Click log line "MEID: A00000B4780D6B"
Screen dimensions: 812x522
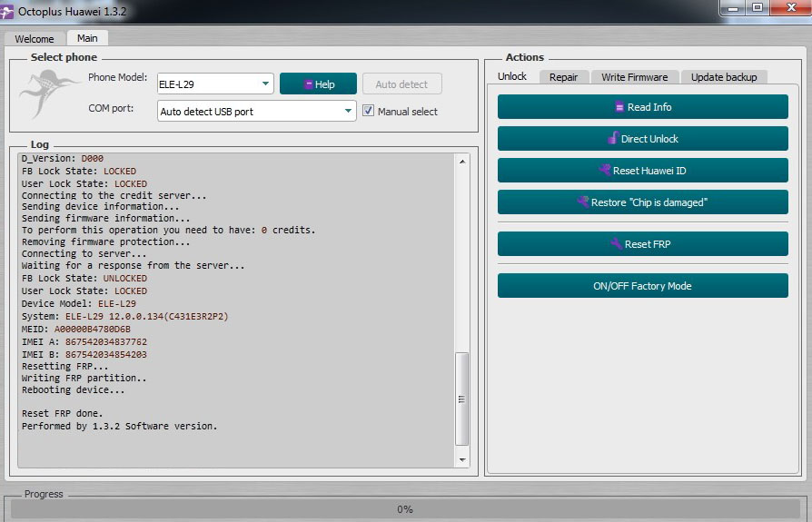(76, 329)
